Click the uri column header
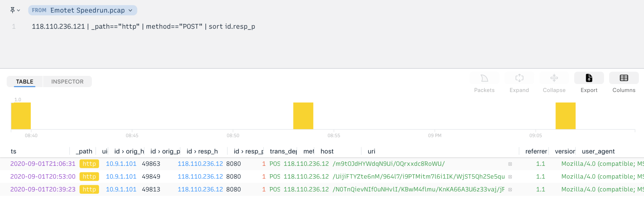Image resolution: width=644 pixels, height=205 pixels. pyautogui.click(x=371, y=151)
